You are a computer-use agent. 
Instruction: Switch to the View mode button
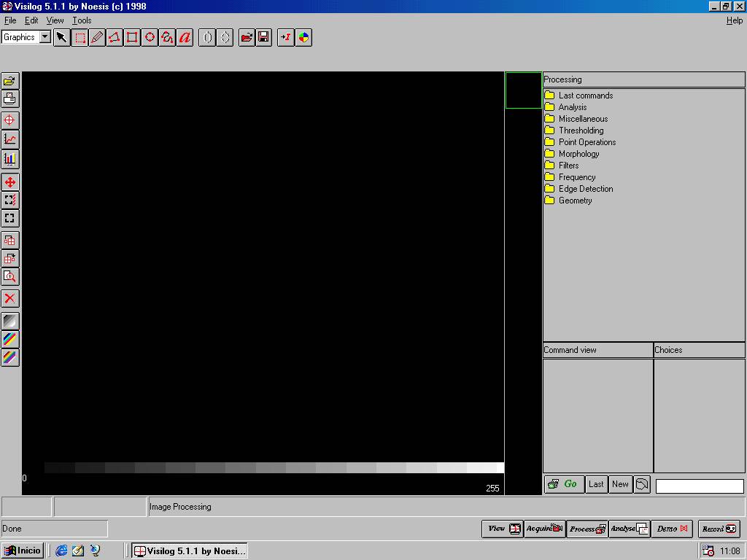pyautogui.click(x=503, y=529)
